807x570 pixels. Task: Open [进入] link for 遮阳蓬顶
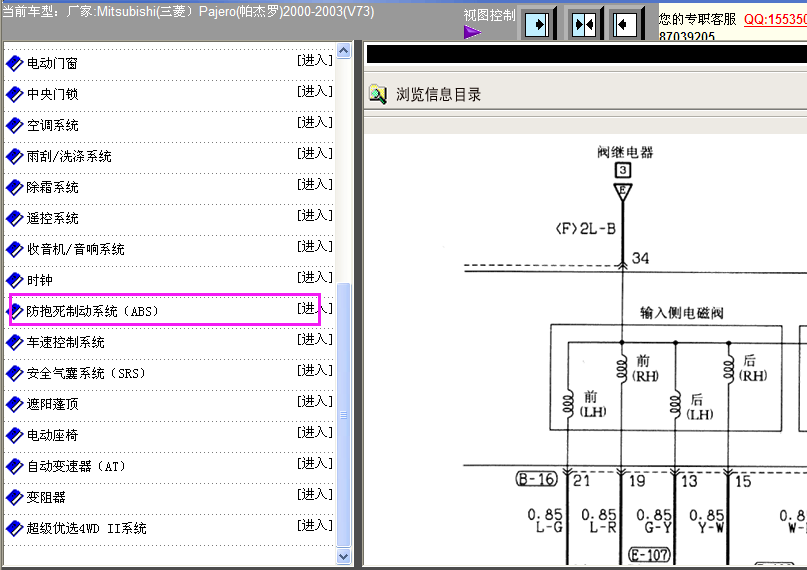[x=315, y=401]
